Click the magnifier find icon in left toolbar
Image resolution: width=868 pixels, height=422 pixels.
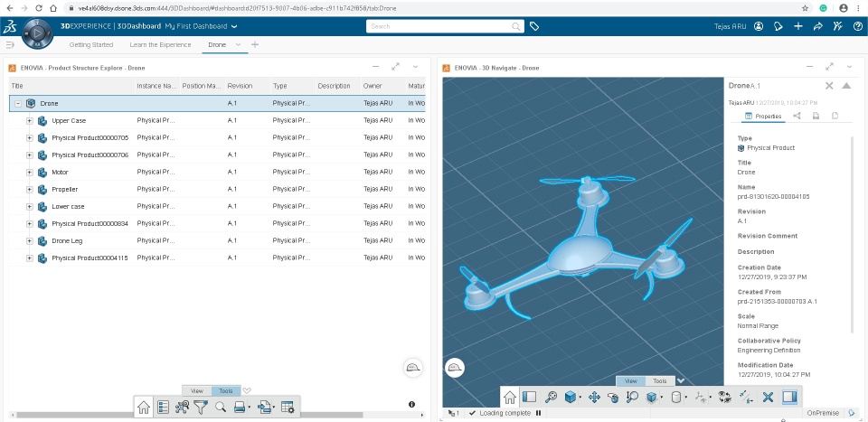[x=221, y=408]
